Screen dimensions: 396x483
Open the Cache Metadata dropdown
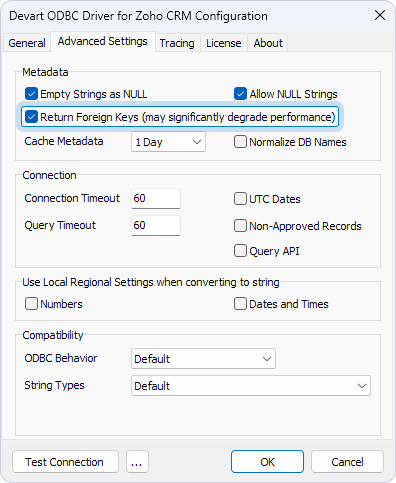pyautogui.click(x=168, y=142)
